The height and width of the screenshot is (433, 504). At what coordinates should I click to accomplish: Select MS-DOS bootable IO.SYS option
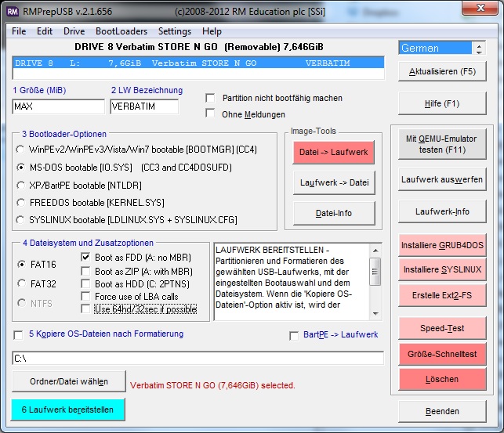(x=20, y=168)
